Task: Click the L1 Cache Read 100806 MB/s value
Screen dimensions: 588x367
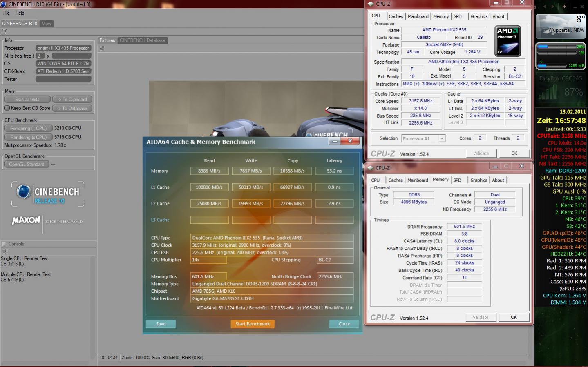Action: [x=209, y=187]
